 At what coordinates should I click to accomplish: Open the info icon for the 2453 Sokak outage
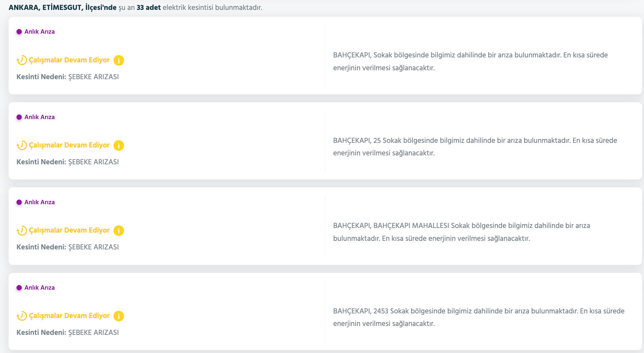point(119,316)
